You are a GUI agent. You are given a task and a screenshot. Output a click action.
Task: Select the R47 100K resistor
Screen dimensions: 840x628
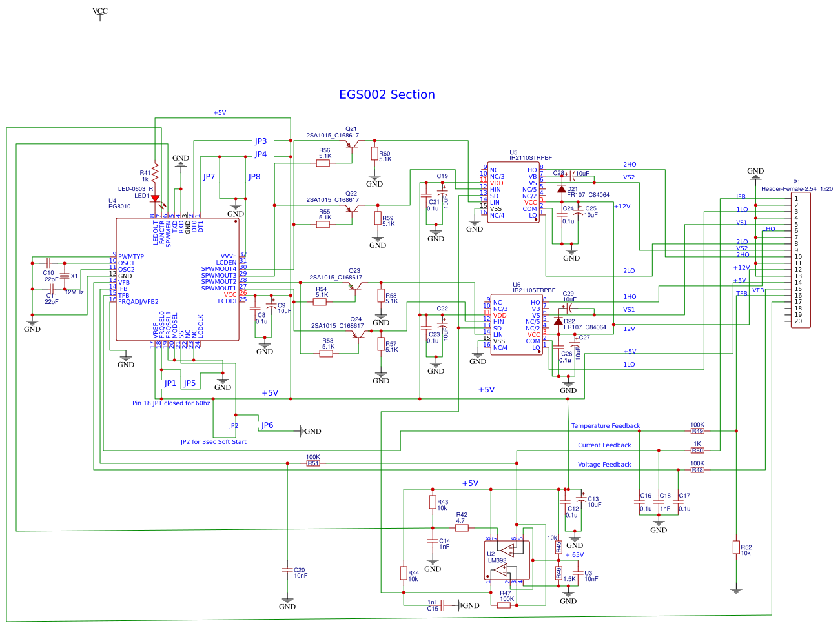pos(504,605)
